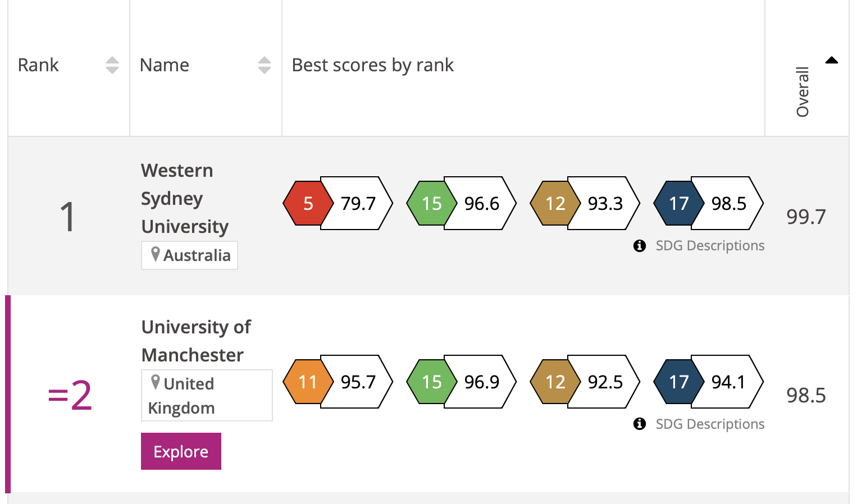
Task: Click green SDG 15 badge in Western Sydney row
Action: pos(431,203)
